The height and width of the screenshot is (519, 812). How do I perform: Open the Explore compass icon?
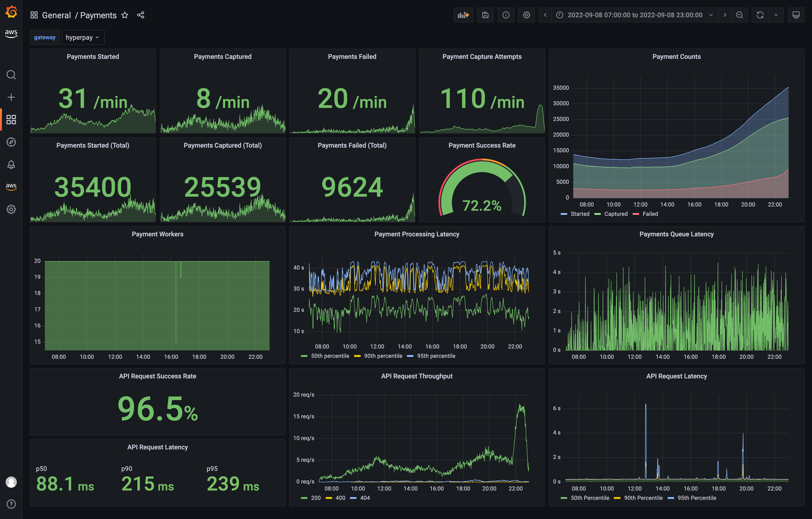[11, 142]
